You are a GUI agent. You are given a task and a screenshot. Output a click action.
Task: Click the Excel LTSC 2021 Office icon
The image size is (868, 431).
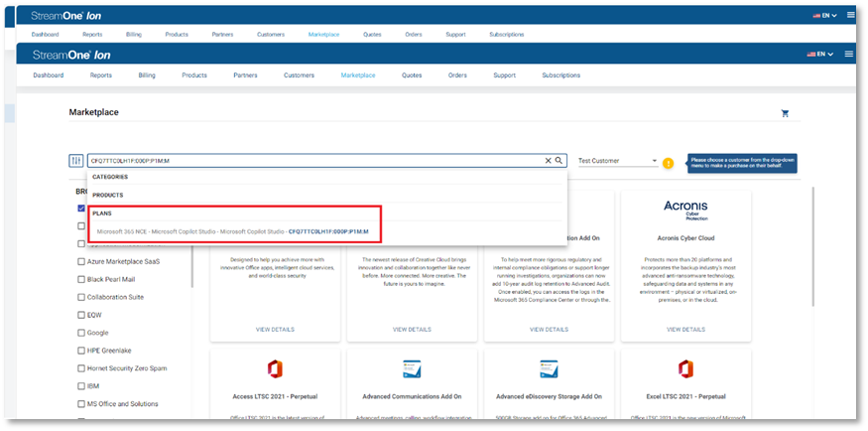[x=685, y=368]
